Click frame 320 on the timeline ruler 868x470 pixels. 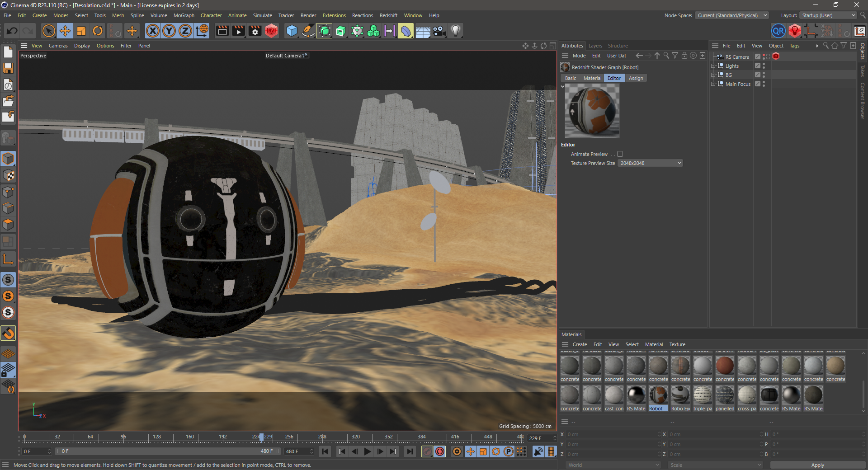point(356,437)
